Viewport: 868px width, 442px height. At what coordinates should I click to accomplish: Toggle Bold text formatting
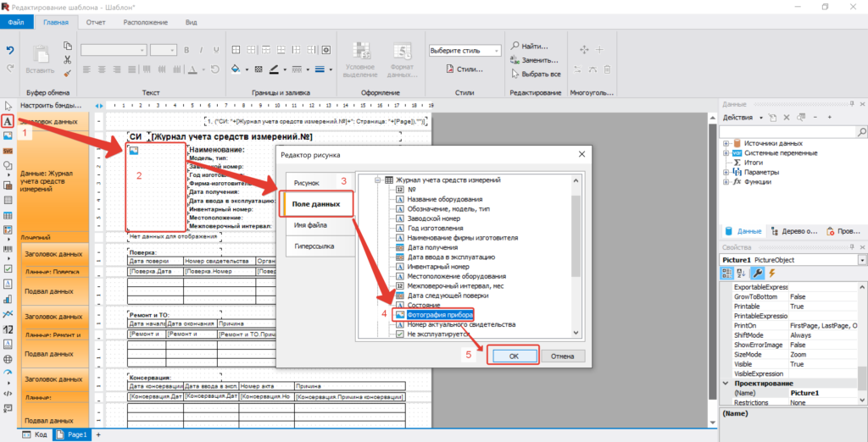(186, 50)
